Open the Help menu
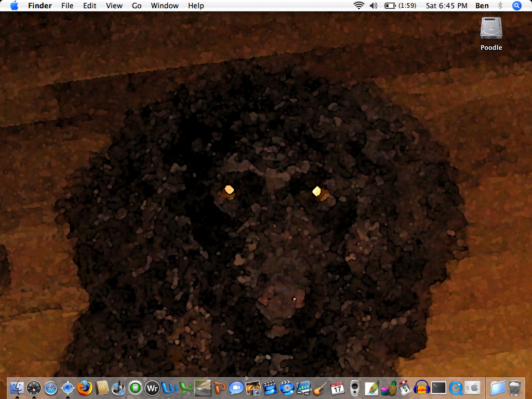Viewport: 532px width, 399px height. pyautogui.click(x=196, y=6)
